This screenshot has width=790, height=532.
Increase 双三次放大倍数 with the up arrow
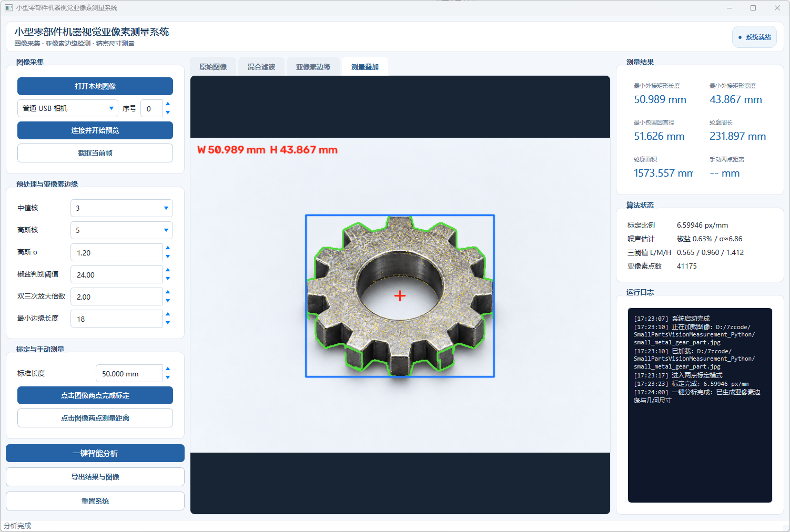coord(168,292)
